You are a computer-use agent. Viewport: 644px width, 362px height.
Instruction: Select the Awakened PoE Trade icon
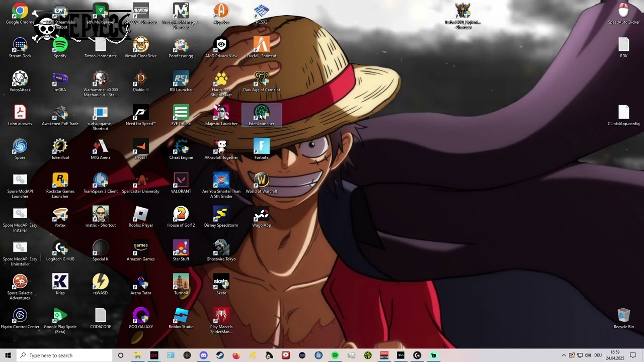pos(60,115)
